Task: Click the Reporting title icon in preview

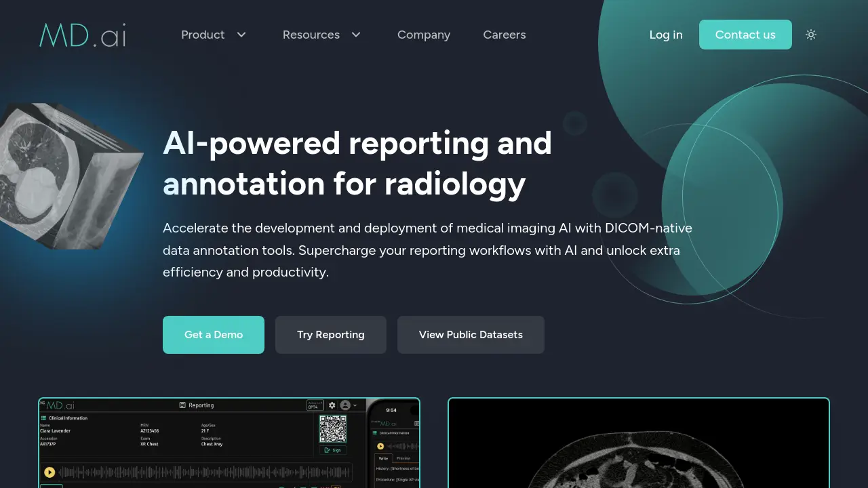Action: (182, 405)
